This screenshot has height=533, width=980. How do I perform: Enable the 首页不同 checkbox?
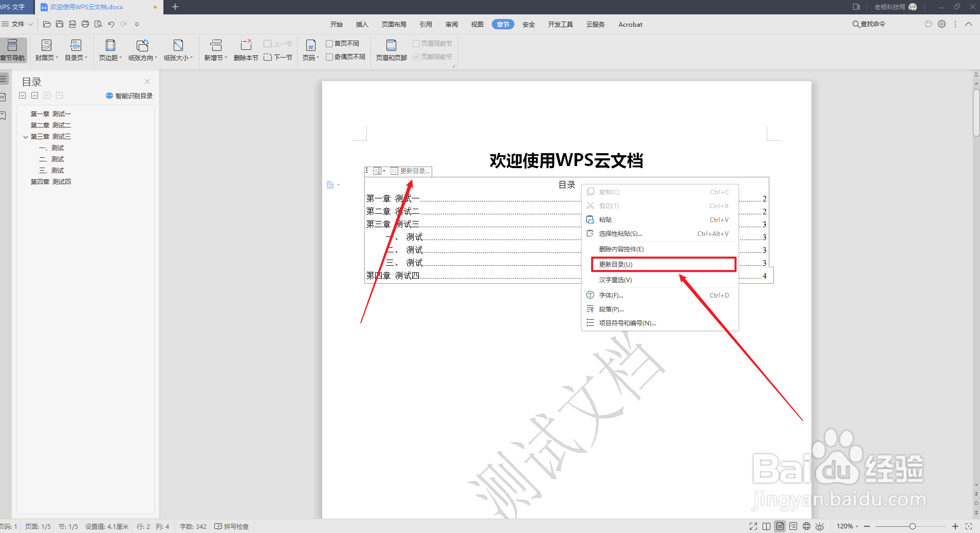tap(329, 43)
